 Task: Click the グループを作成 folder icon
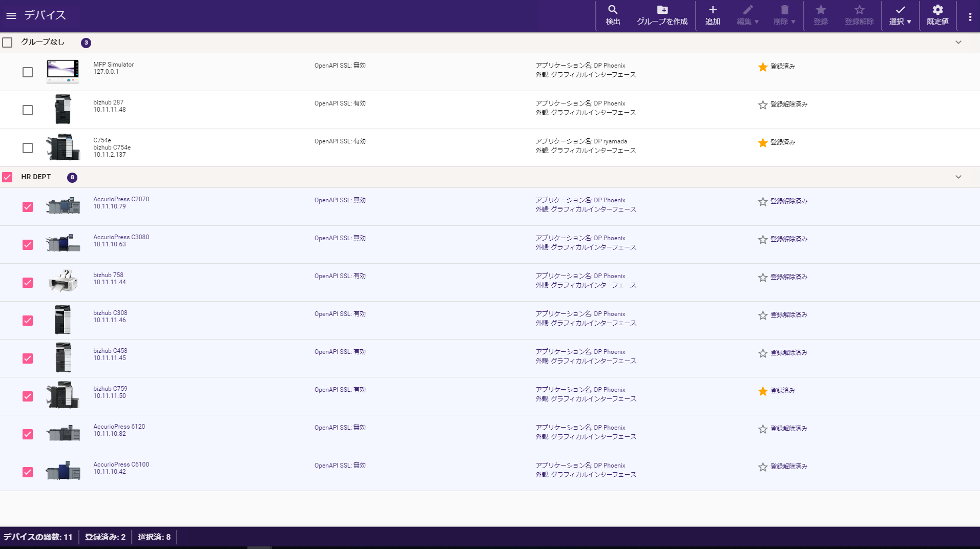click(x=662, y=10)
